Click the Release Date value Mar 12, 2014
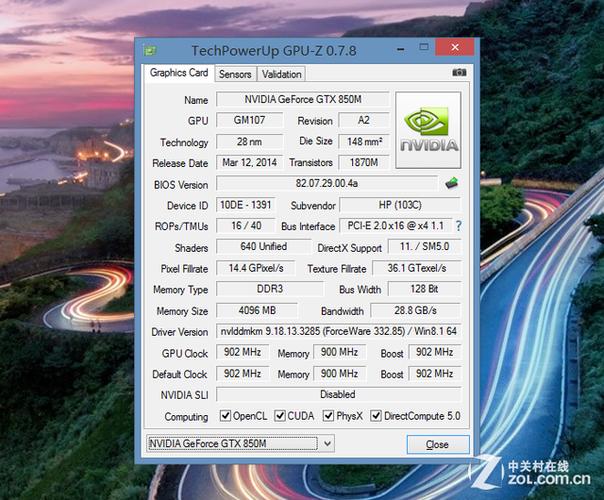This screenshot has height=500, width=604. pos(250,163)
